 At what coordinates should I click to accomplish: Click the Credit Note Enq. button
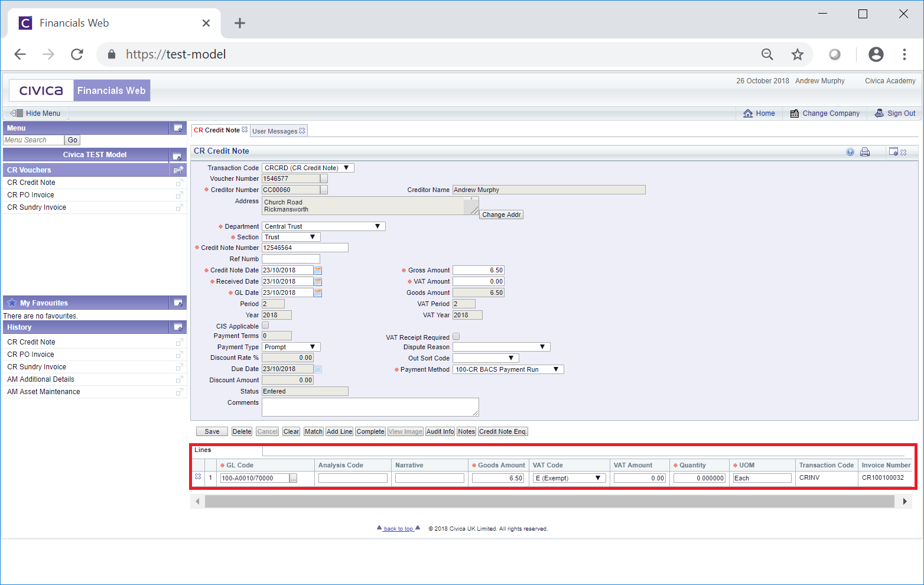(503, 431)
